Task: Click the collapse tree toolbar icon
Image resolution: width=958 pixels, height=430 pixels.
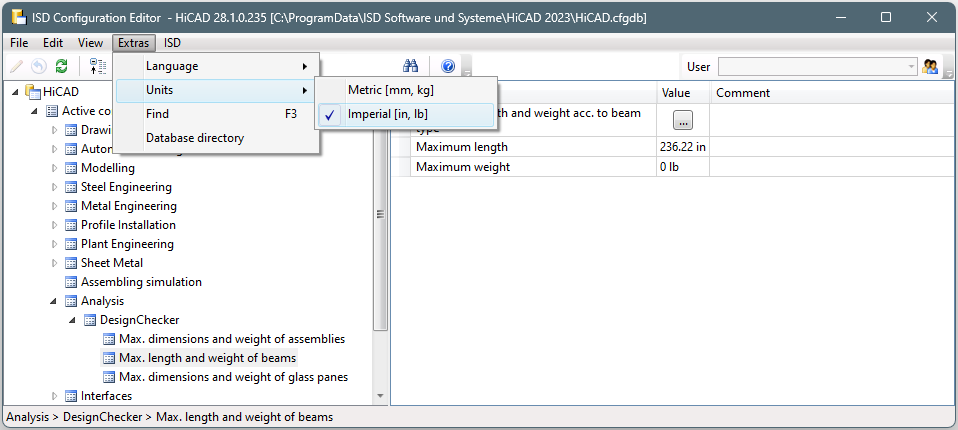Action: 98,67
